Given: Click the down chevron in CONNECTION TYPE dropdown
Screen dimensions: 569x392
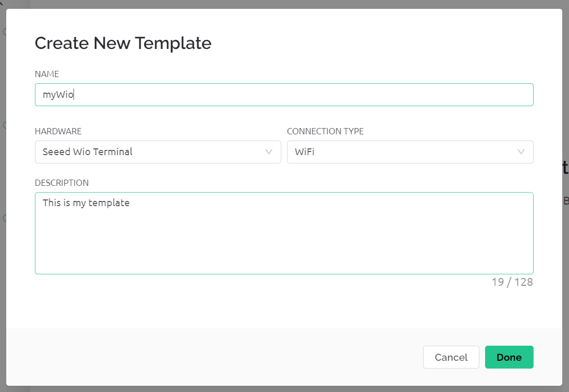Looking at the screenshot, I should tap(521, 152).
